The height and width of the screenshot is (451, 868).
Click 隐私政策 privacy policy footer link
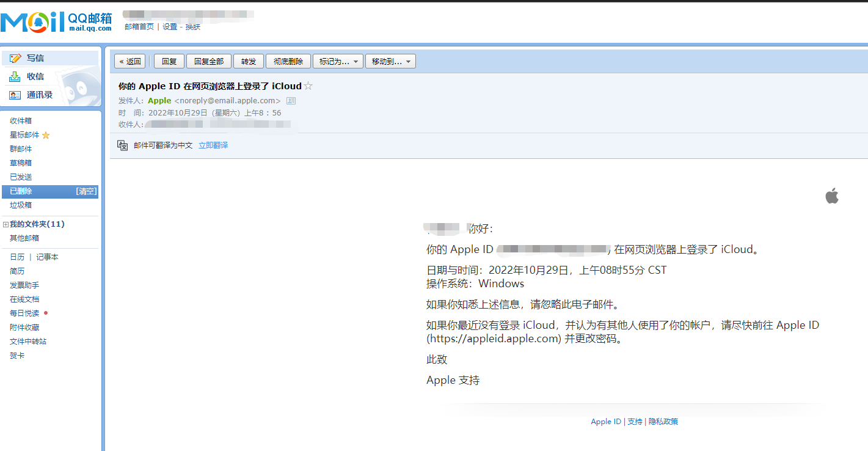tap(663, 422)
